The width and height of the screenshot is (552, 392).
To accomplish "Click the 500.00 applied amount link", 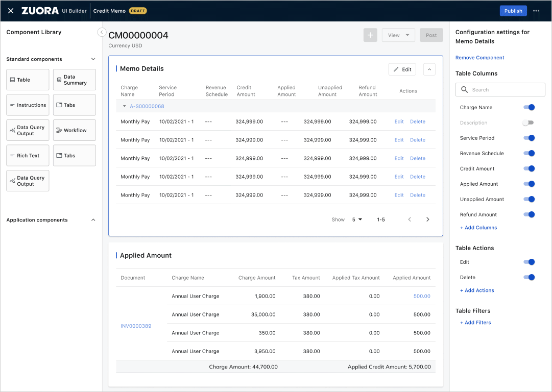I will click(422, 296).
